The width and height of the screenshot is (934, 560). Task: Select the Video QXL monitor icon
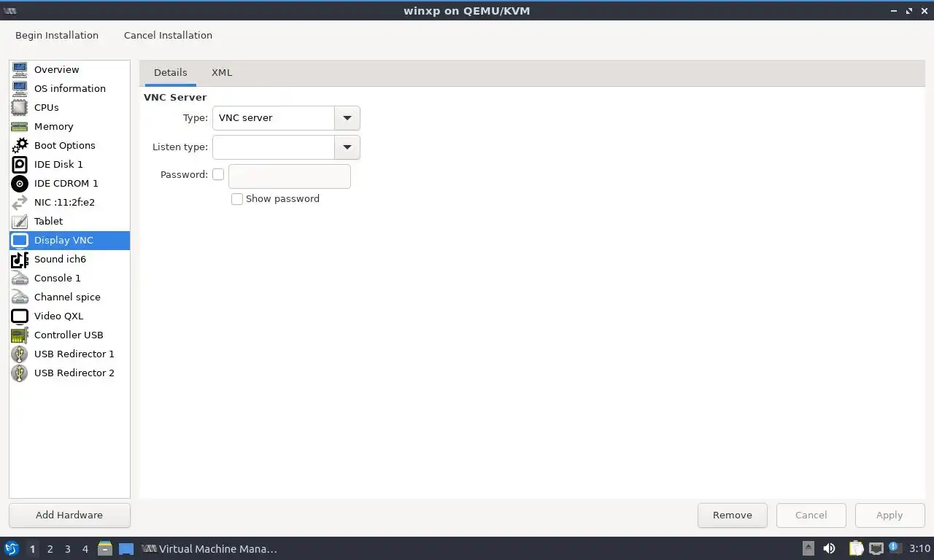[20, 316]
